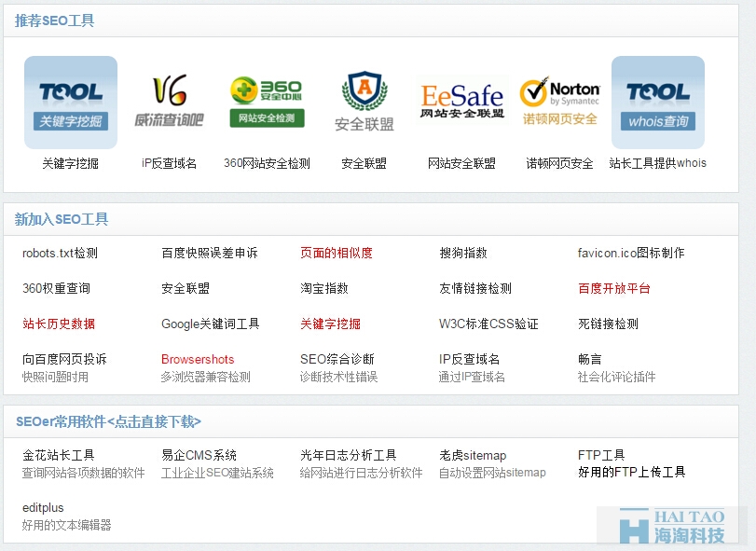Screen dimensions: 756x551
Task: Download 光年日志分析工具
Action: [348, 455]
